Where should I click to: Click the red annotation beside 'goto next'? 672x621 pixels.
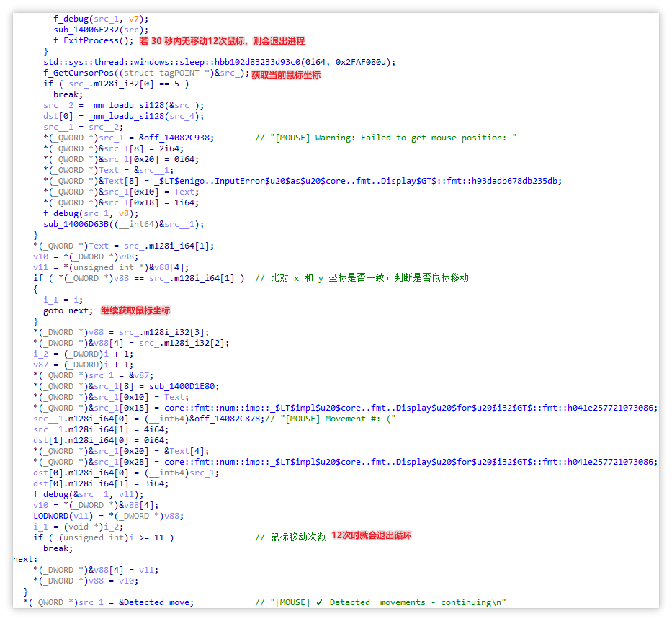pos(135,310)
